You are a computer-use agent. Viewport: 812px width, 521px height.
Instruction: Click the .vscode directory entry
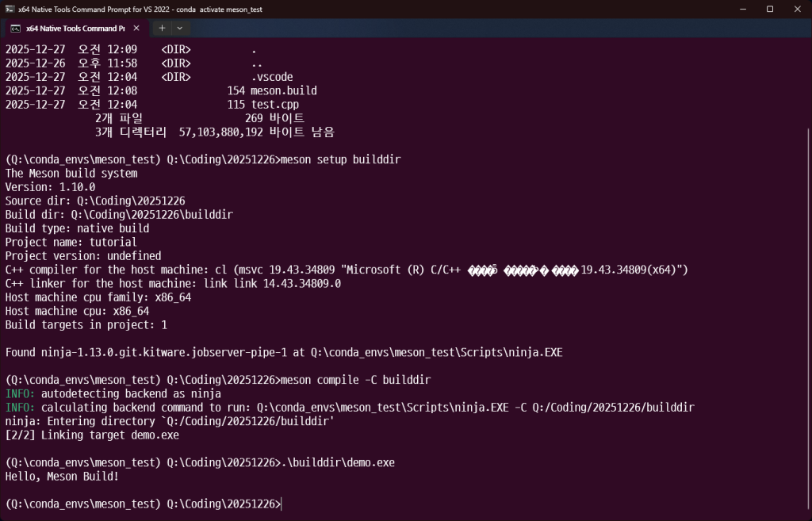(x=272, y=77)
